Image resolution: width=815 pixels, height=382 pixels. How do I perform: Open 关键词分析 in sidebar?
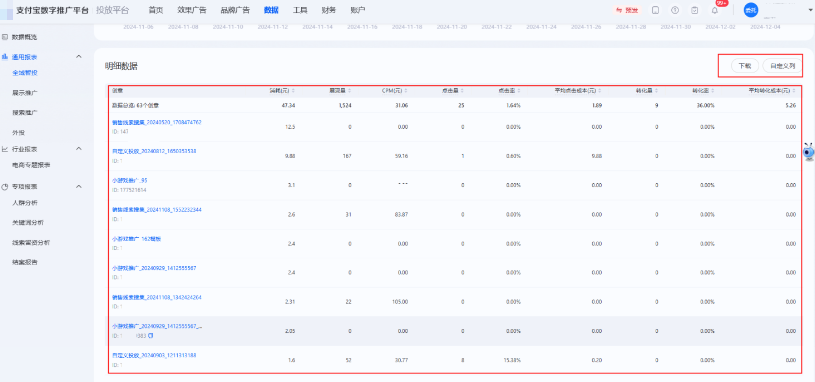tap(28, 222)
